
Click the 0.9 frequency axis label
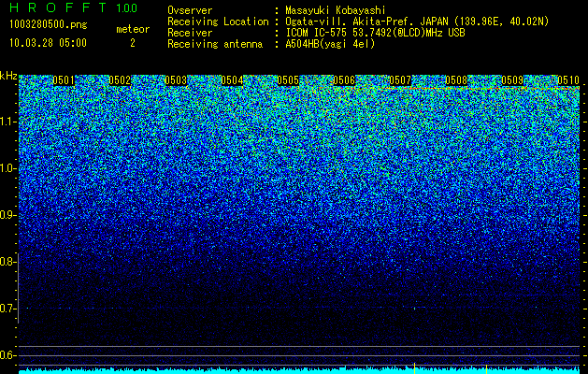(x=7, y=215)
